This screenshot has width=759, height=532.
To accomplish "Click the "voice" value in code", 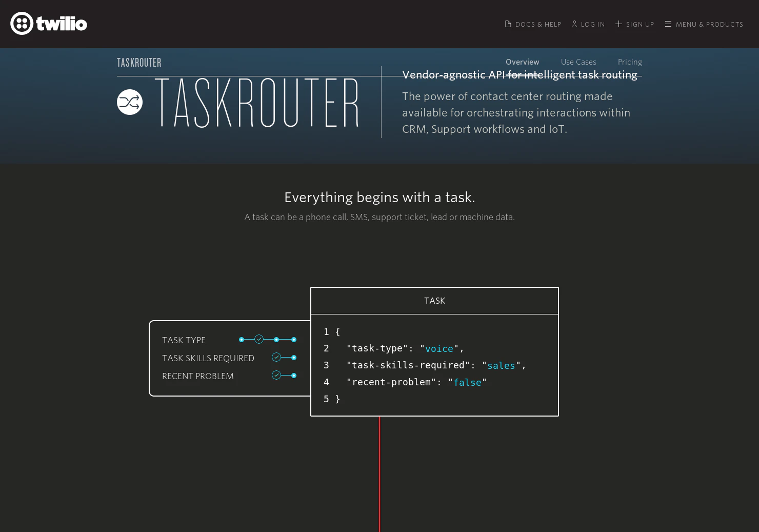I will click(x=440, y=349).
